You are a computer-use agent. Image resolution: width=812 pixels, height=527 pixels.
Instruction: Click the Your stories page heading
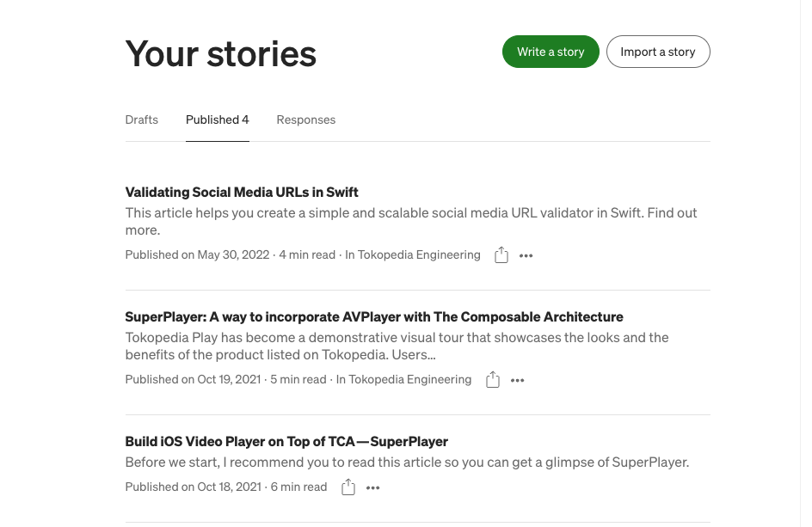pyautogui.click(x=220, y=54)
